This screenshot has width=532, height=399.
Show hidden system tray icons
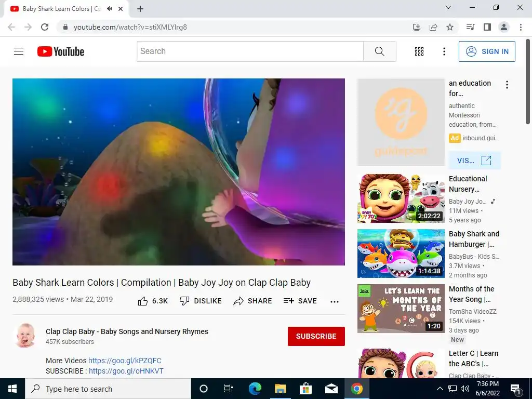pos(440,389)
